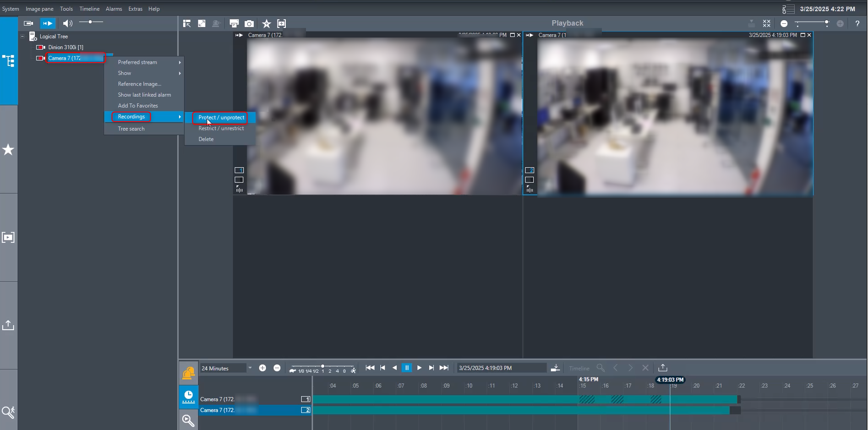Viewport: 868px width, 430px height.
Task: Collapse the Logical Tree node
Action: [x=22, y=36]
